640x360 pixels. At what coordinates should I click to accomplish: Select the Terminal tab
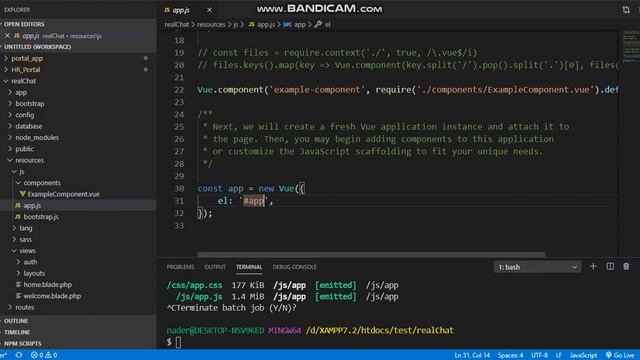[249, 267]
